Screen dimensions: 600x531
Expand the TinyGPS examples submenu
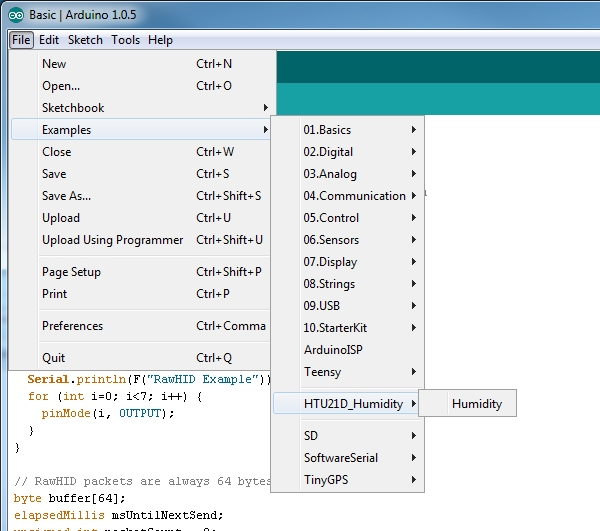coord(327,480)
